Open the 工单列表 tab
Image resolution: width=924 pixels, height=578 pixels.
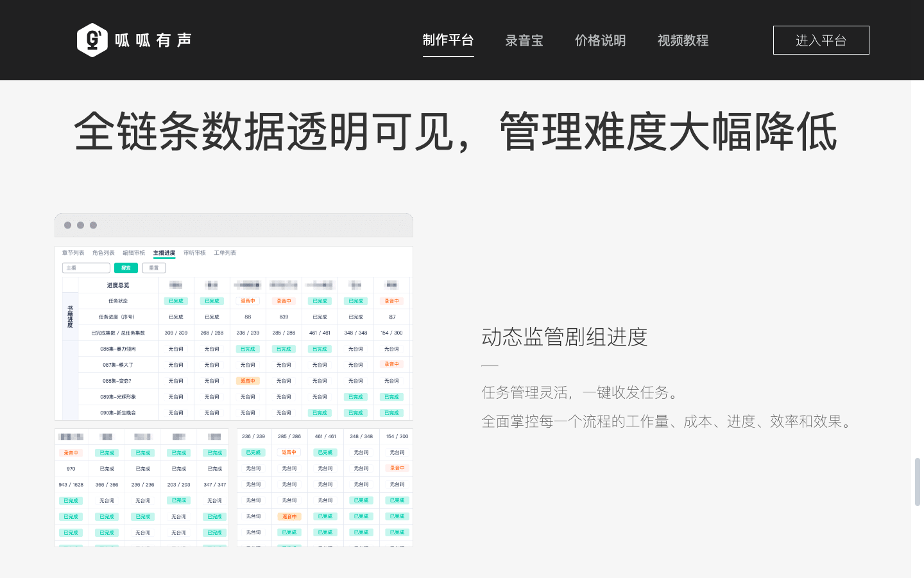tap(225, 253)
